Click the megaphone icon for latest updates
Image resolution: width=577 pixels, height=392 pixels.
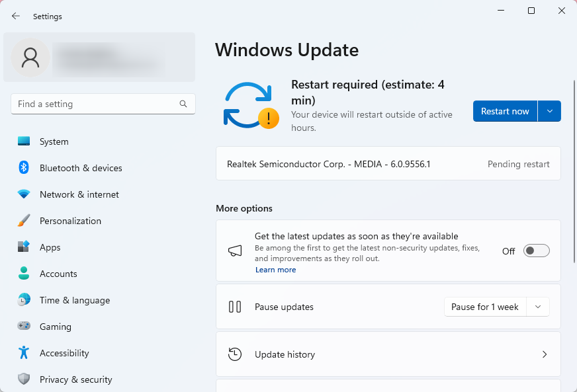[x=235, y=251]
